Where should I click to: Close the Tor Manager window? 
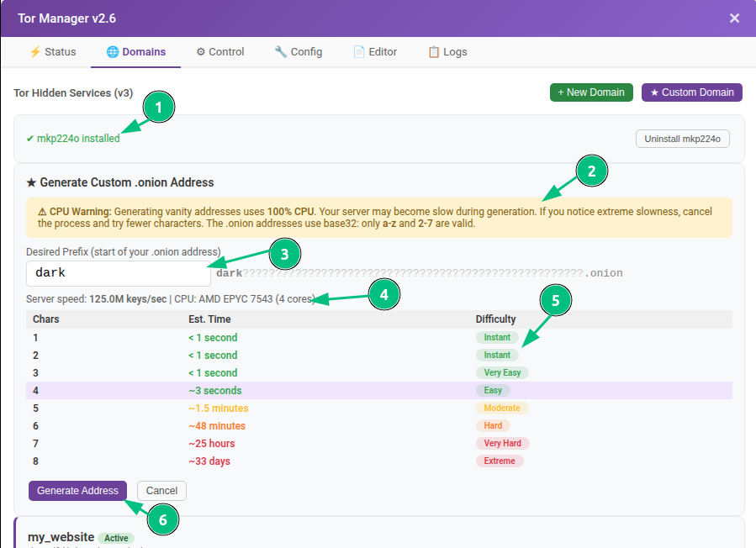pyautogui.click(x=734, y=18)
